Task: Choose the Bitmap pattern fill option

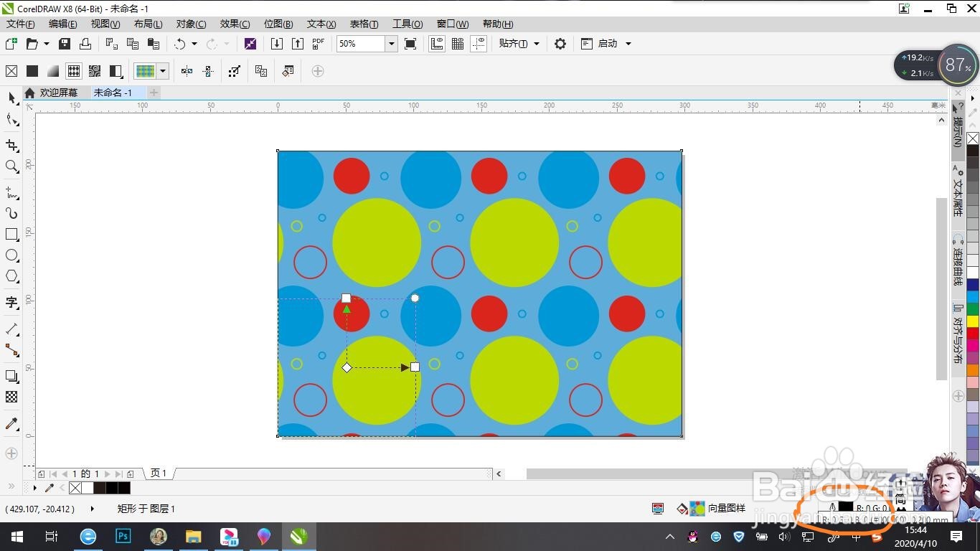Action: point(95,71)
